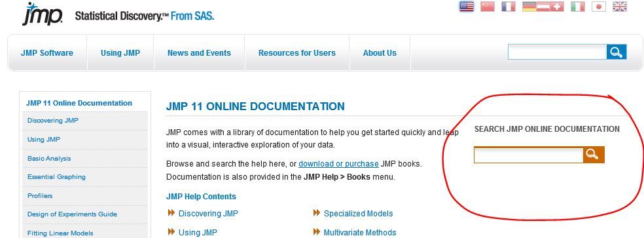Open the JMP Software menu

coord(47,52)
